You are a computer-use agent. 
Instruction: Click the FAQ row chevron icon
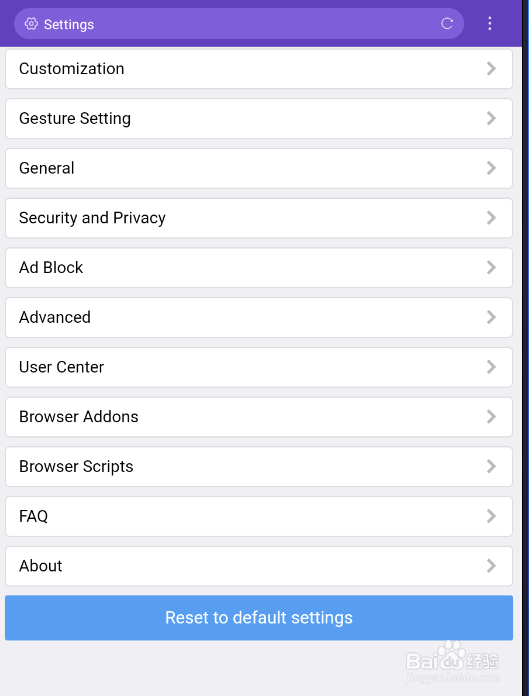[491, 516]
